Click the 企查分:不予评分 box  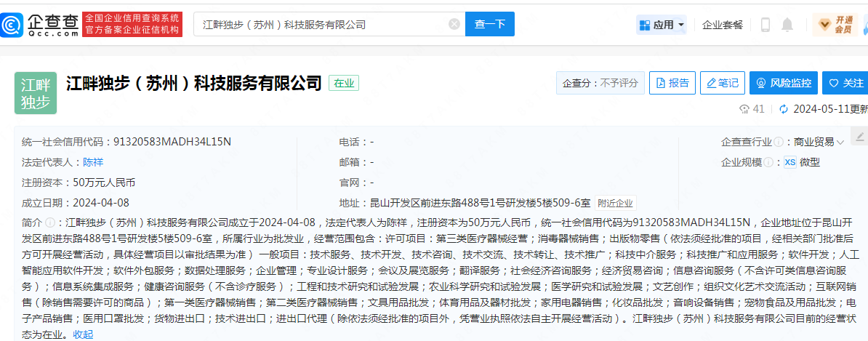[600, 83]
